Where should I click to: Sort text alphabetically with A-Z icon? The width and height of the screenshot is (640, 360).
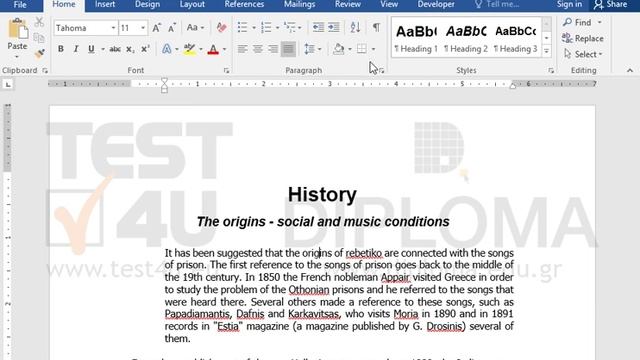[x=355, y=28]
